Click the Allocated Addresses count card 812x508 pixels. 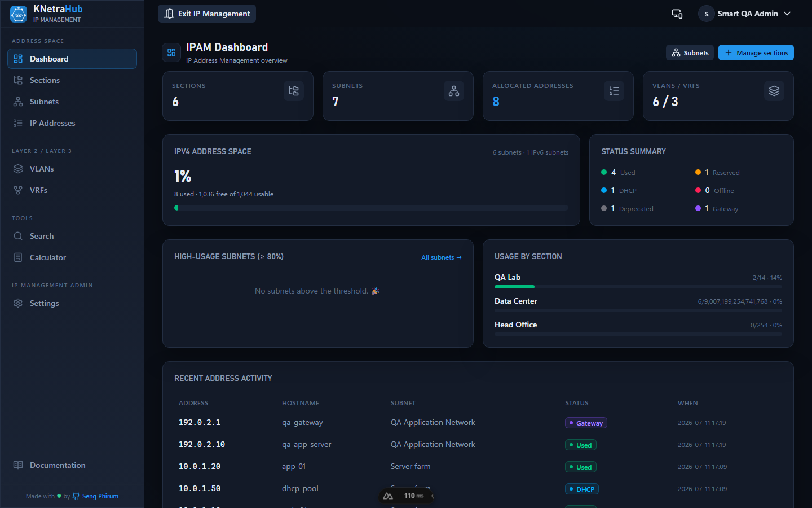558,96
